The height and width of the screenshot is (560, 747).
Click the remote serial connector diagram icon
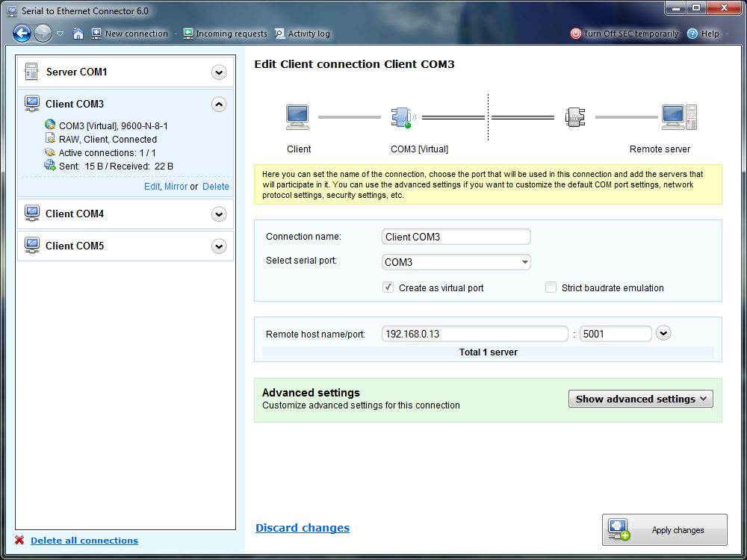574,117
